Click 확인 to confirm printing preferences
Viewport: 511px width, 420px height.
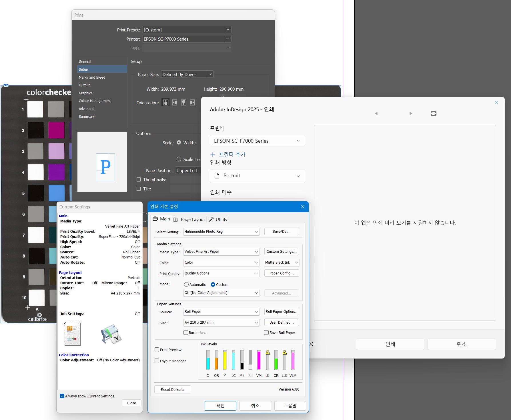coord(220,406)
